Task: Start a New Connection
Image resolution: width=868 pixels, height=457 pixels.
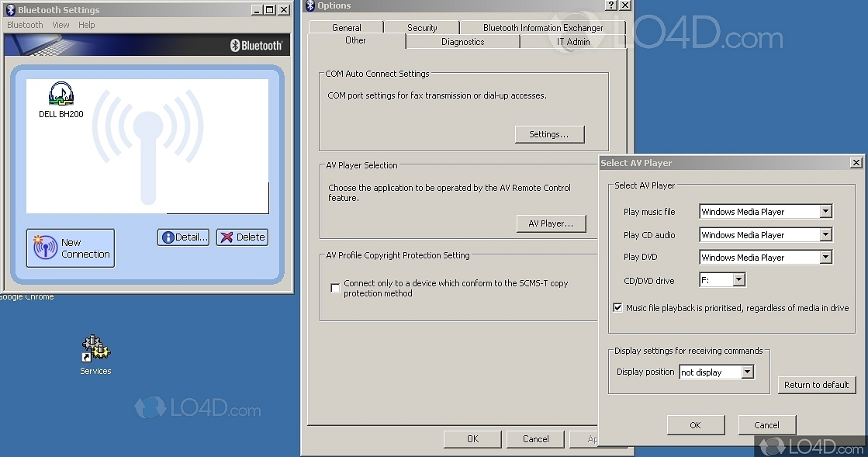Action: pyautogui.click(x=71, y=248)
